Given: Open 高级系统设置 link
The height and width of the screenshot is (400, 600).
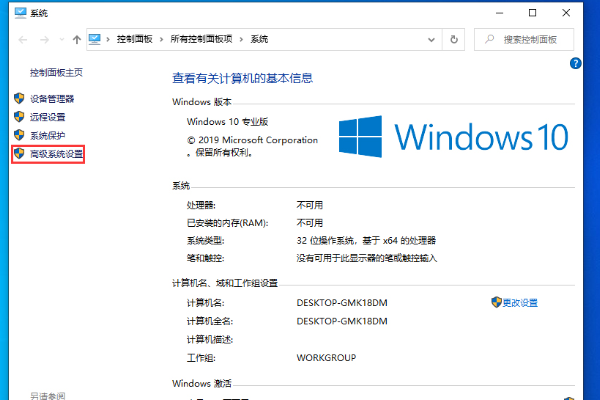Looking at the screenshot, I should click(56, 154).
